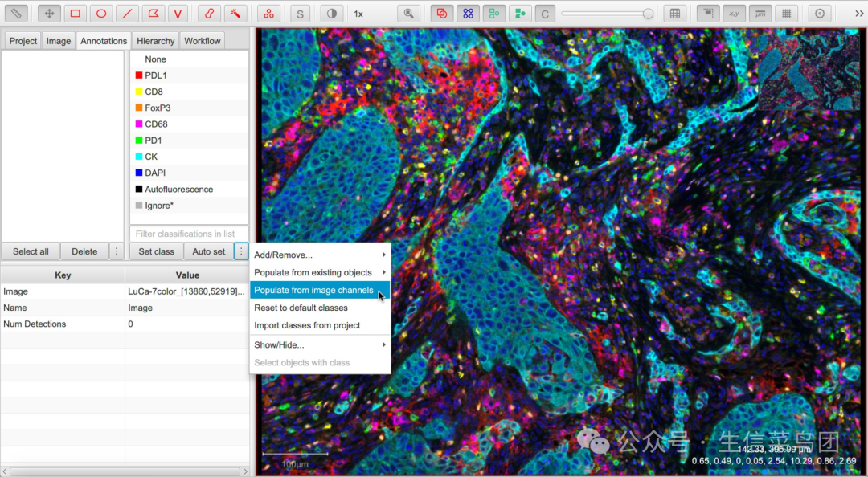Select the Polygon annotation tool

pos(154,14)
